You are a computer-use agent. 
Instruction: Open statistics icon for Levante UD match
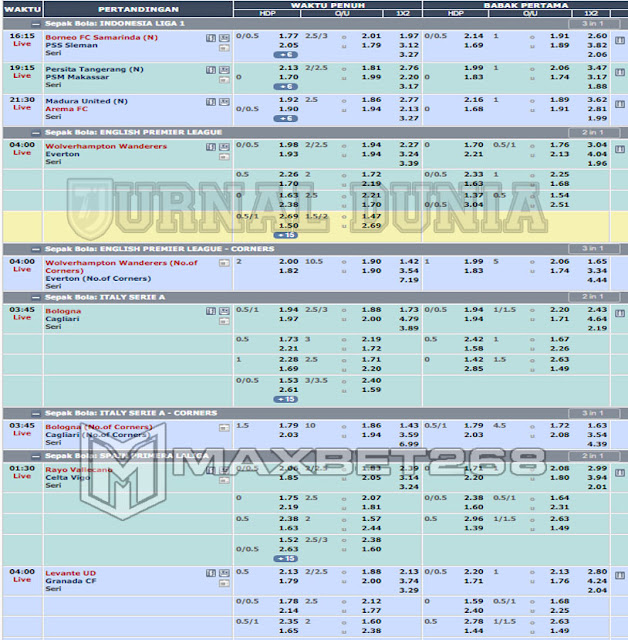tap(211, 573)
